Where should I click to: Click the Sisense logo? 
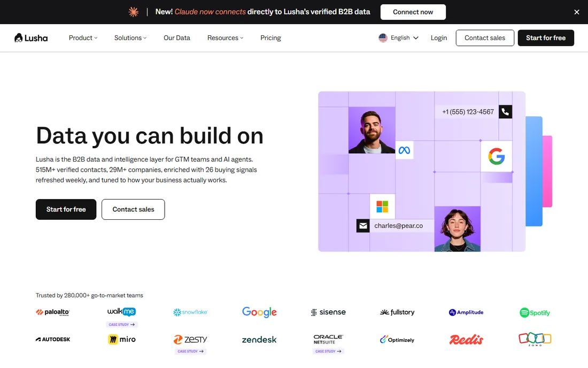(329, 312)
